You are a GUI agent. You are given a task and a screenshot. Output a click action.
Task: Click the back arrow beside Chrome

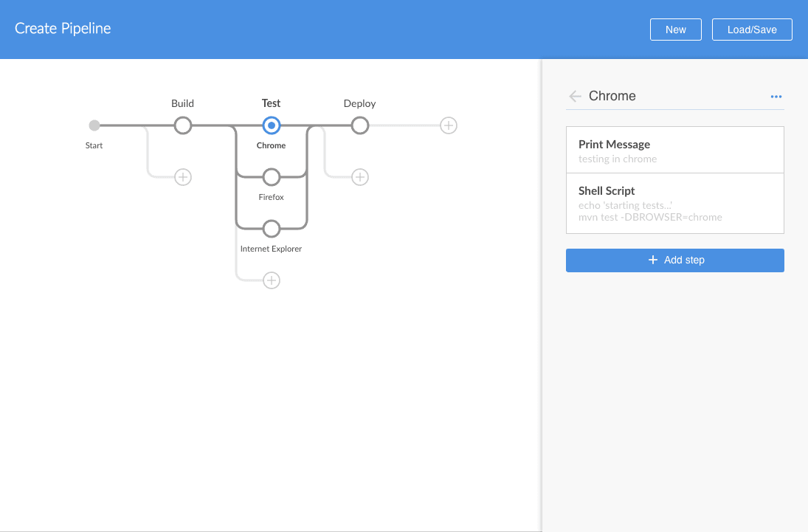click(x=576, y=96)
